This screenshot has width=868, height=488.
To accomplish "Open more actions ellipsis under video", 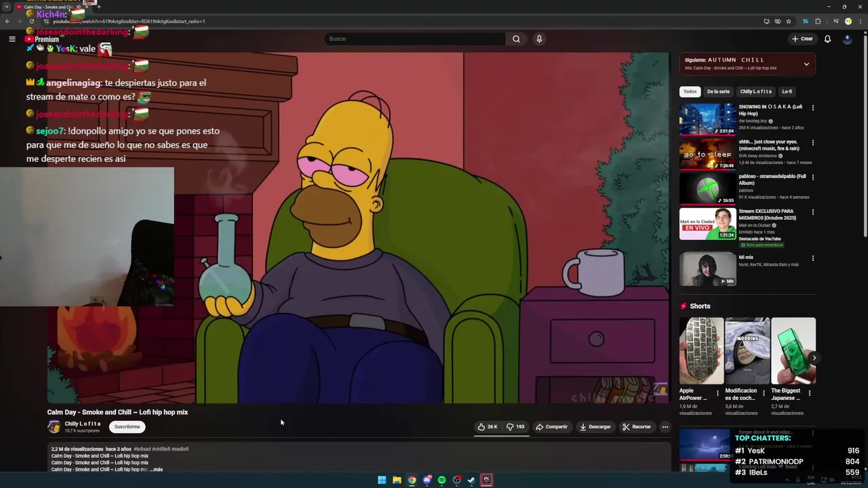I will pyautogui.click(x=665, y=427).
